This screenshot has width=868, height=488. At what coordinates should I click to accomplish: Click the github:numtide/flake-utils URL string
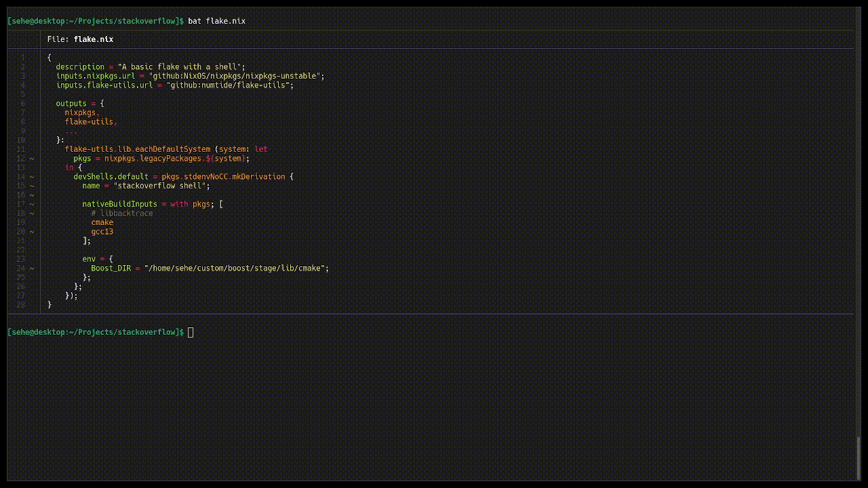click(230, 85)
